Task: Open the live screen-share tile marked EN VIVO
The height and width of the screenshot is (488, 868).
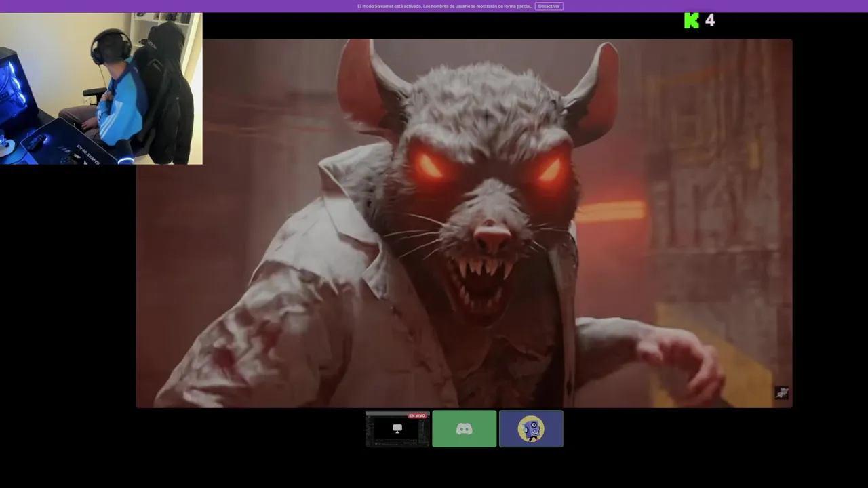Action: (x=397, y=428)
